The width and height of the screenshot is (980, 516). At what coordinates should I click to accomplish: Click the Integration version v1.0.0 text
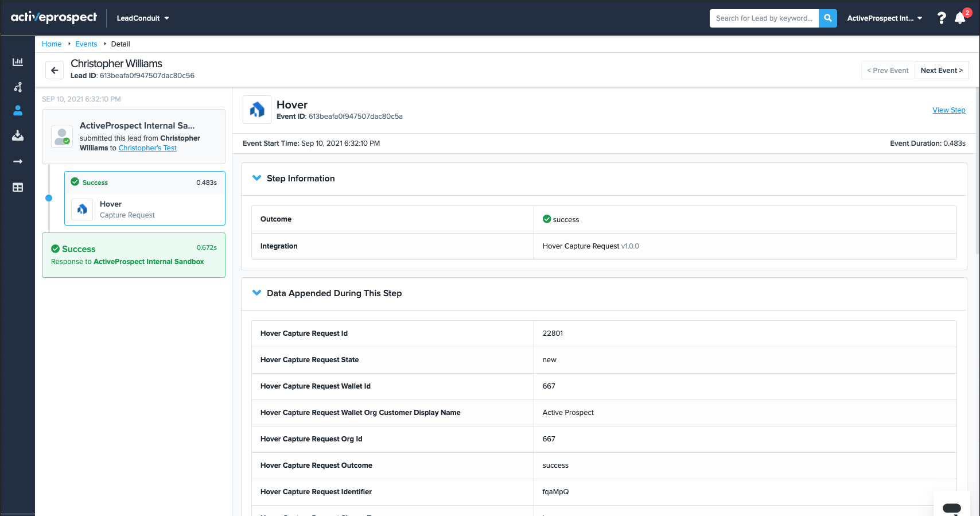point(630,246)
